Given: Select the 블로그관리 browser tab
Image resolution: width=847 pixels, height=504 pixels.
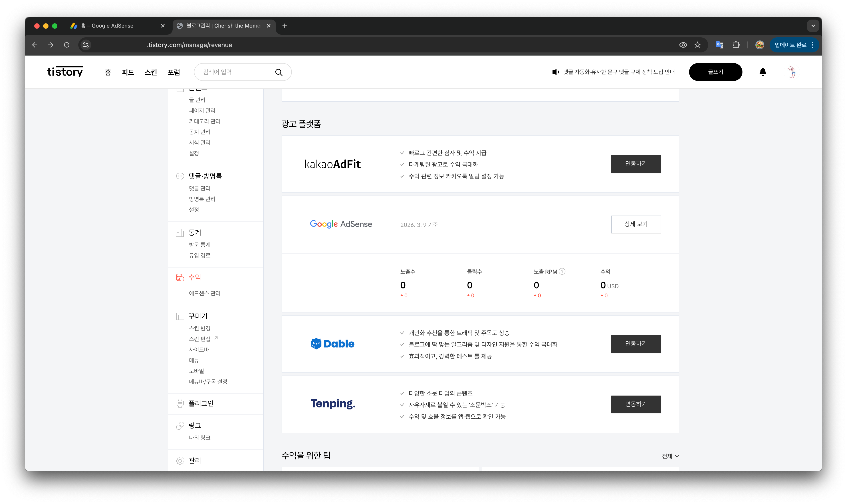Looking at the screenshot, I should tap(224, 26).
